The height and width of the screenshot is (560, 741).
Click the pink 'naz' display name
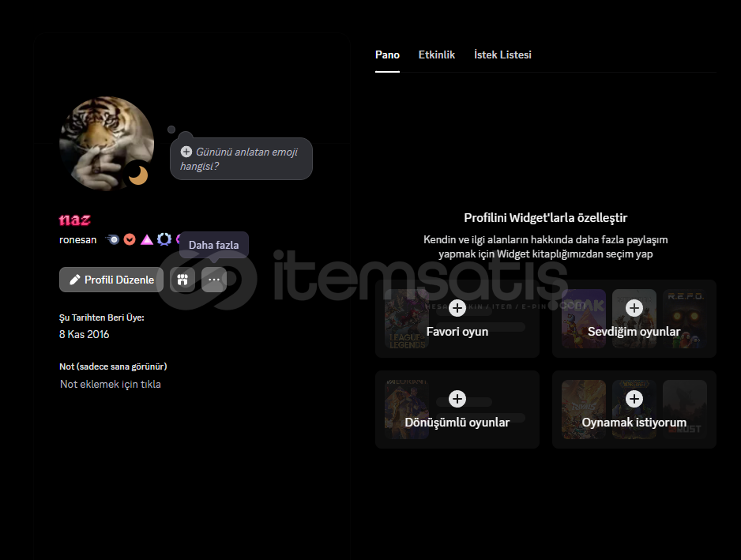75,220
